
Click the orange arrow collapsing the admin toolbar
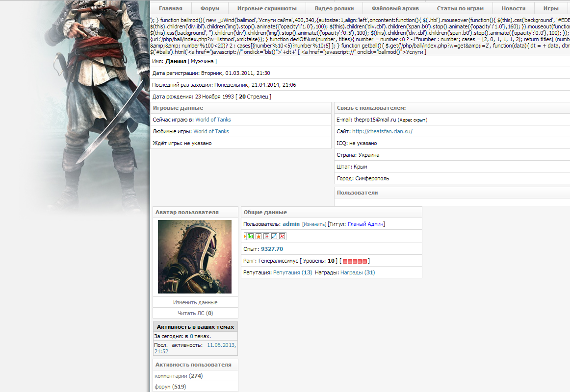tap(245, 236)
